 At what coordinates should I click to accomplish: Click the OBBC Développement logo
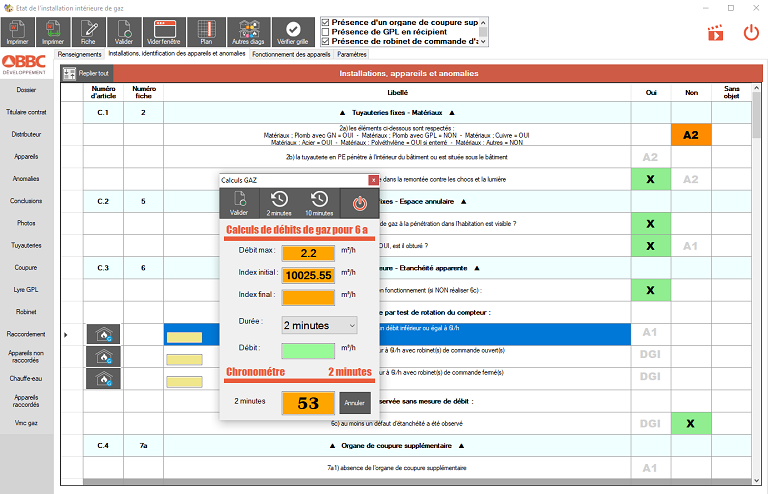[x=24, y=64]
